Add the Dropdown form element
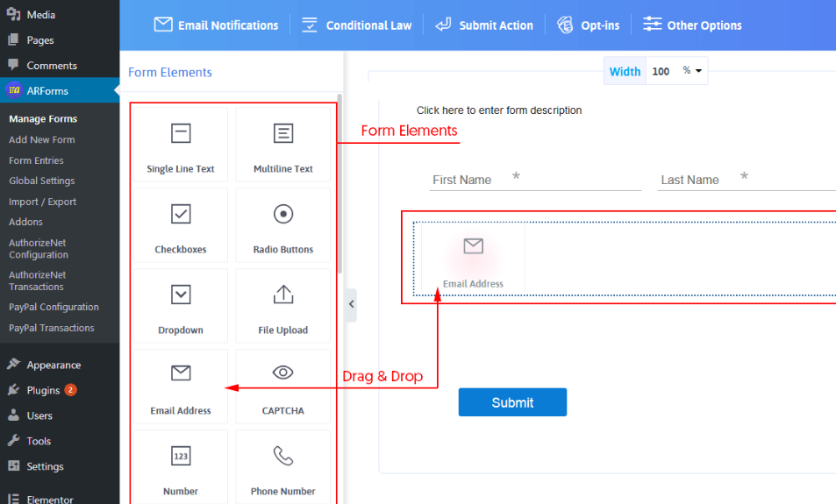 click(x=181, y=306)
